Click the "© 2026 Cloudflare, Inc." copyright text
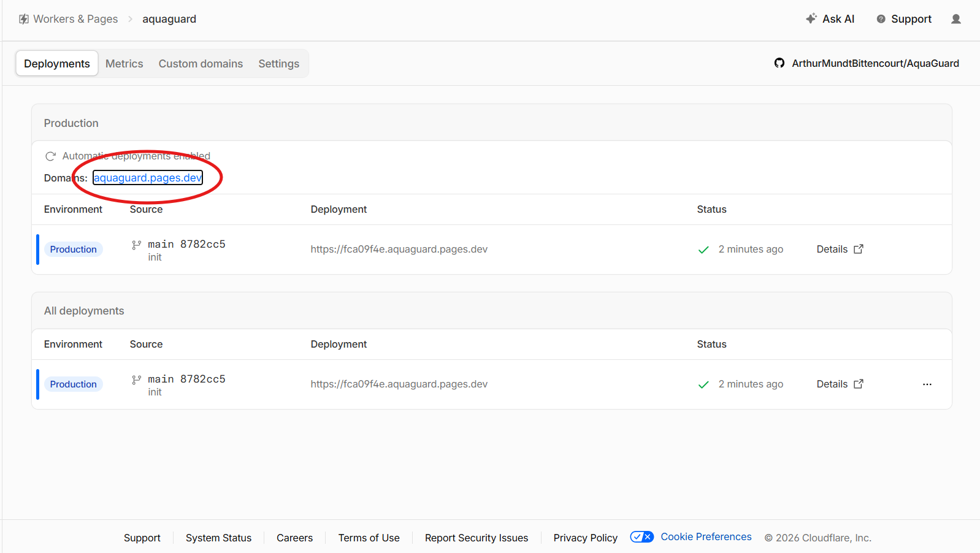Screen dimensions: 980x553 [817, 538]
